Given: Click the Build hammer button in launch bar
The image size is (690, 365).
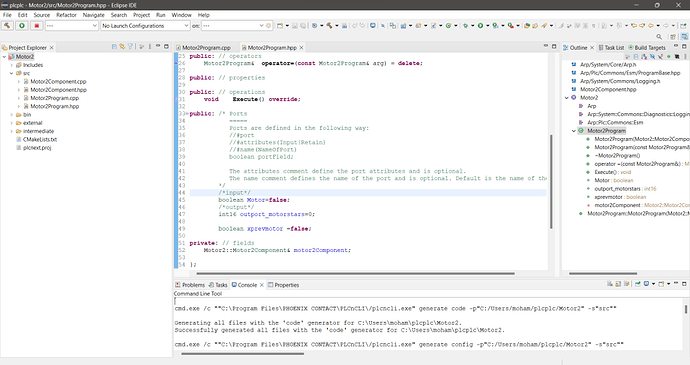Looking at the screenshot, I should click(x=7, y=26).
